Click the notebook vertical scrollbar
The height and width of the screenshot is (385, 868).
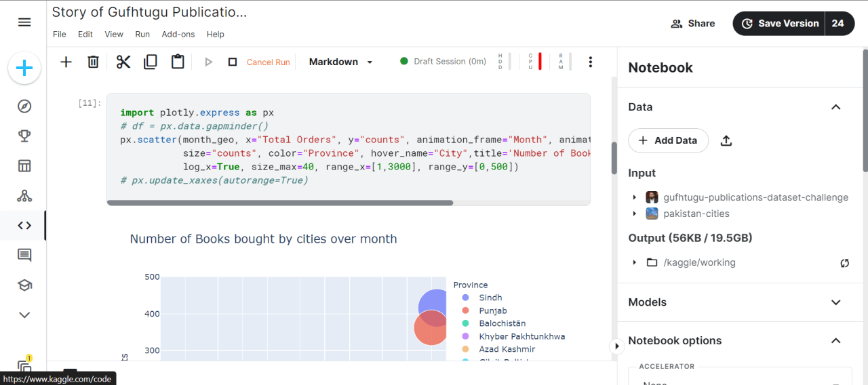(x=614, y=157)
